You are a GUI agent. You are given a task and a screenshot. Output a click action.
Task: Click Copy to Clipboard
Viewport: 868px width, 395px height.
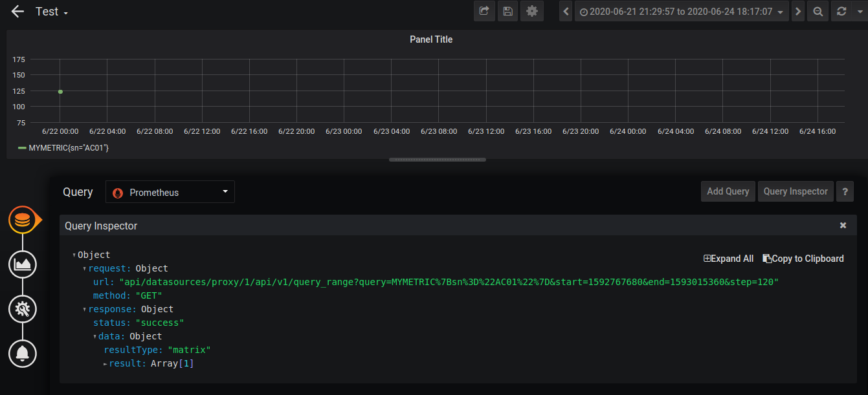click(x=803, y=259)
